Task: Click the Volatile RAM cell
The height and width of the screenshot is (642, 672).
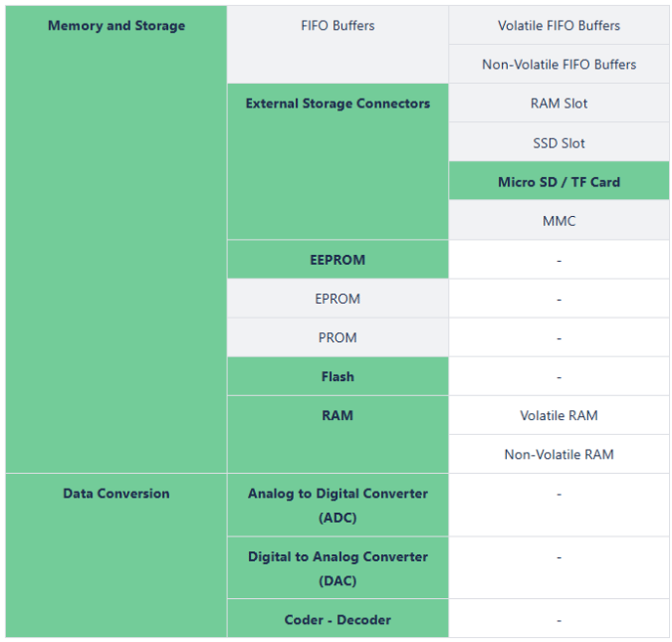Action: tap(559, 416)
